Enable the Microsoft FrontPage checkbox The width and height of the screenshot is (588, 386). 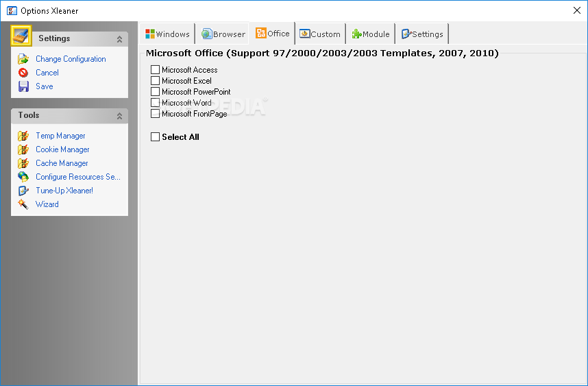(x=156, y=114)
